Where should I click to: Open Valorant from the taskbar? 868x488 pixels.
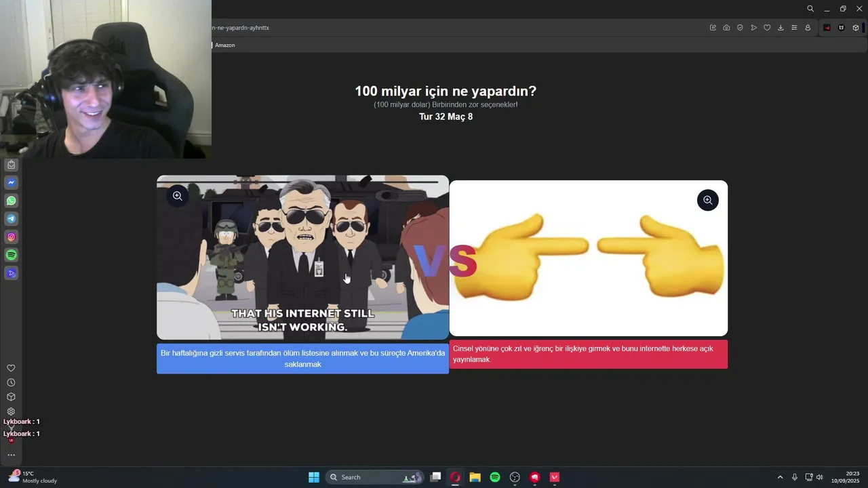555,477
